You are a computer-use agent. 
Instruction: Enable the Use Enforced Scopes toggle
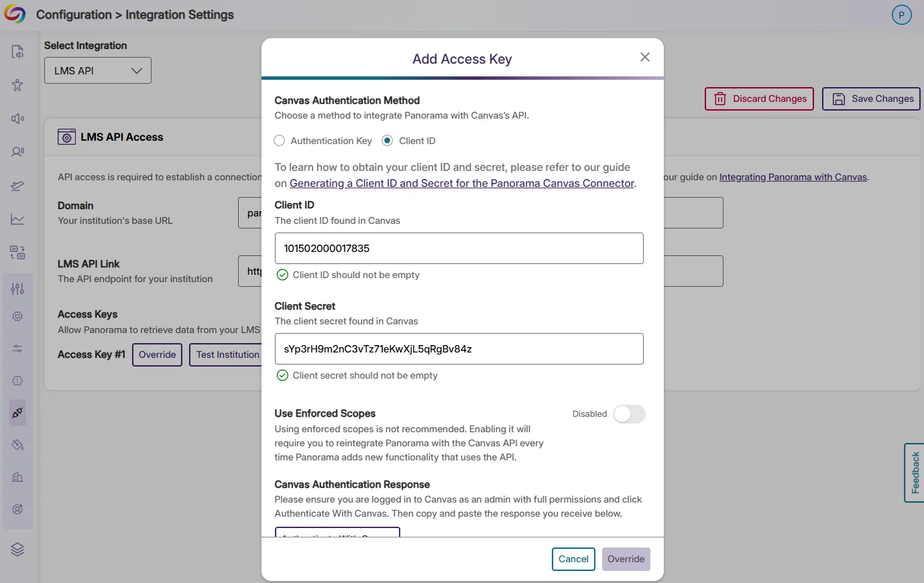[629, 414]
